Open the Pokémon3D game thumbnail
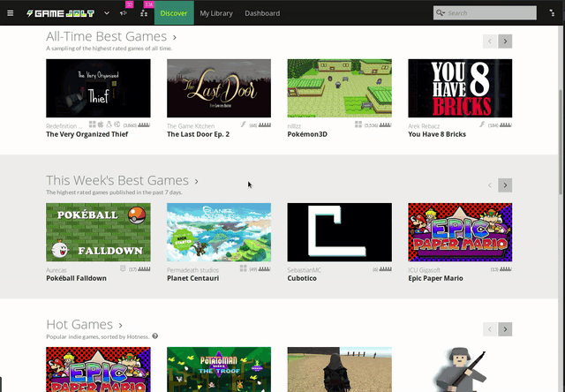This screenshot has width=565, height=392. pyautogui.click(x=339, y=88)
